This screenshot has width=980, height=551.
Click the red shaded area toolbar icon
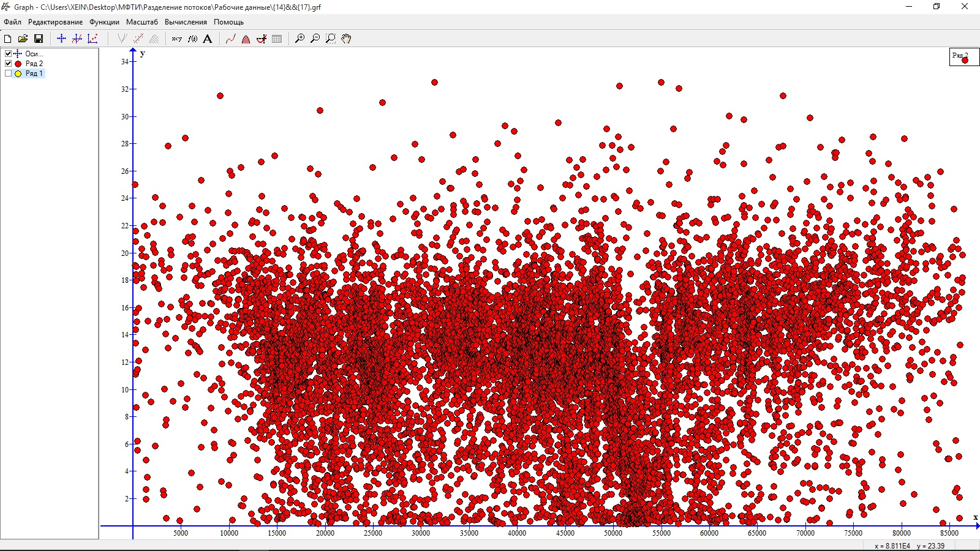coord(246,39)
